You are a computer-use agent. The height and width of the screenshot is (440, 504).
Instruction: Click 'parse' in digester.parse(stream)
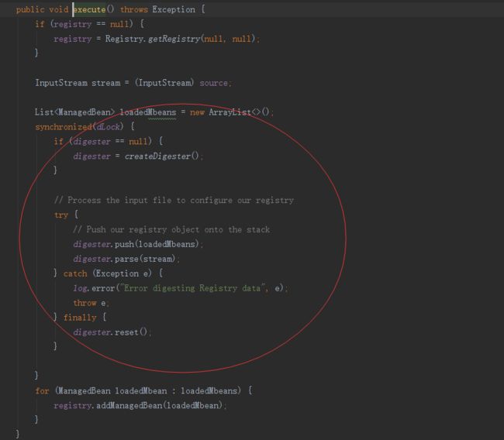[x=126, y=259]
